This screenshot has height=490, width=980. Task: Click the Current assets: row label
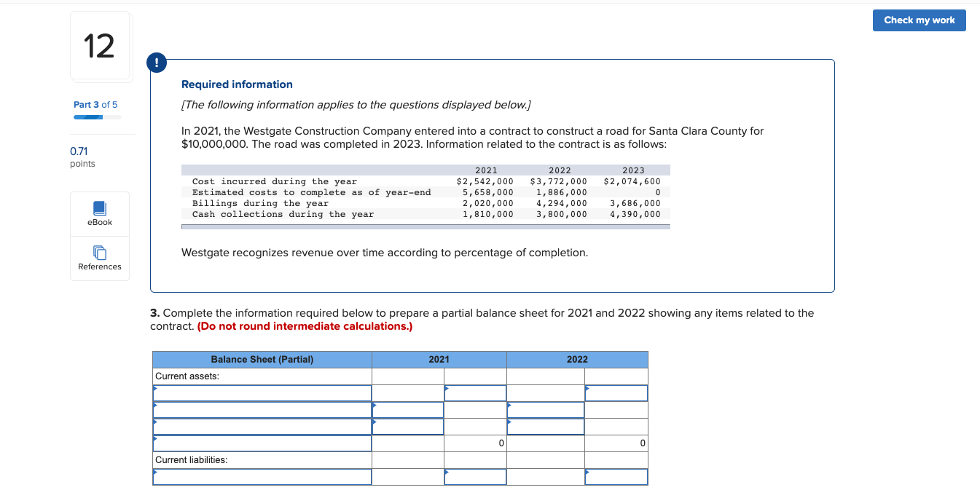(187, 376)
